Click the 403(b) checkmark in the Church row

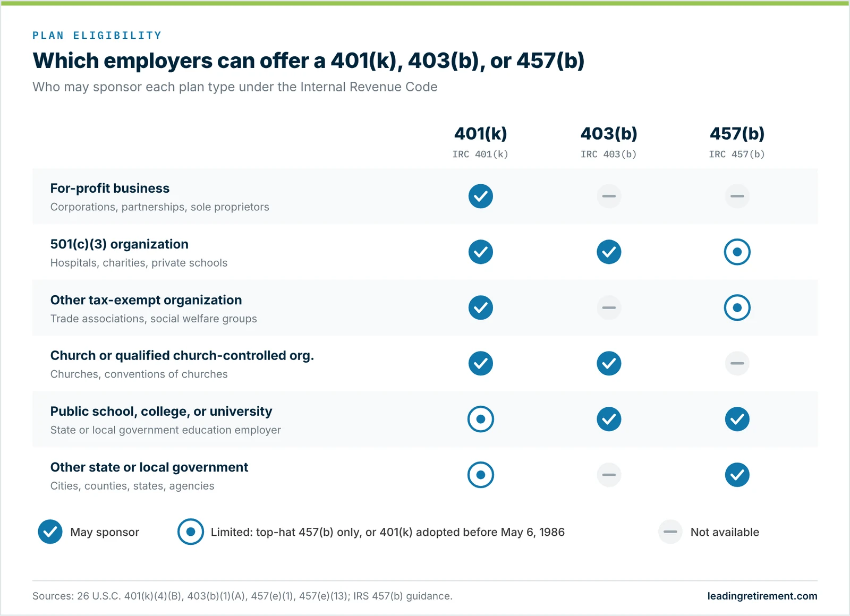(609, 364)
